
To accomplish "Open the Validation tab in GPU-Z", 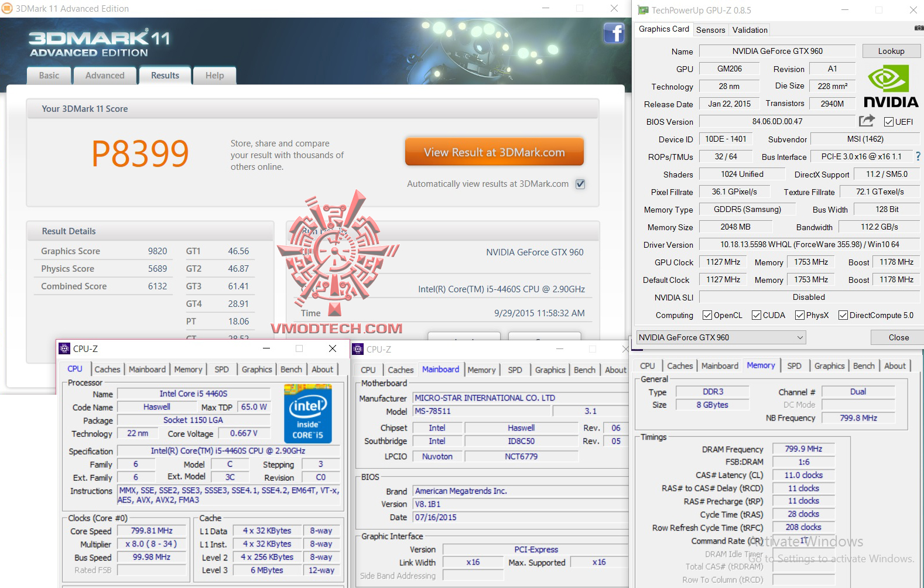I will point(750,30).
